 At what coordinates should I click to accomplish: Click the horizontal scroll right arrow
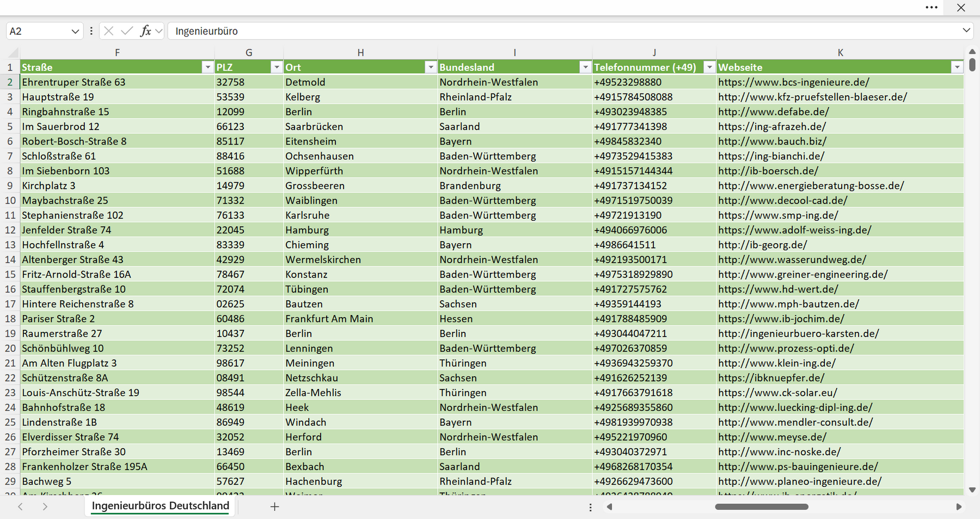point(959,507)
